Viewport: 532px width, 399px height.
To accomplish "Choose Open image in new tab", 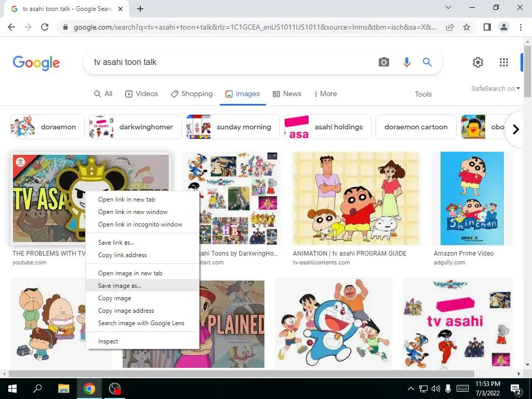I will 142,273.
